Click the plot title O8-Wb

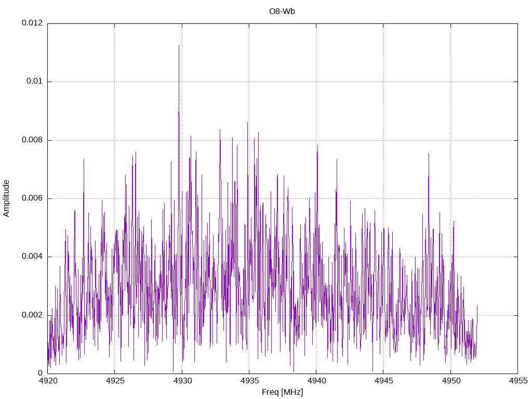coord(282,11)
